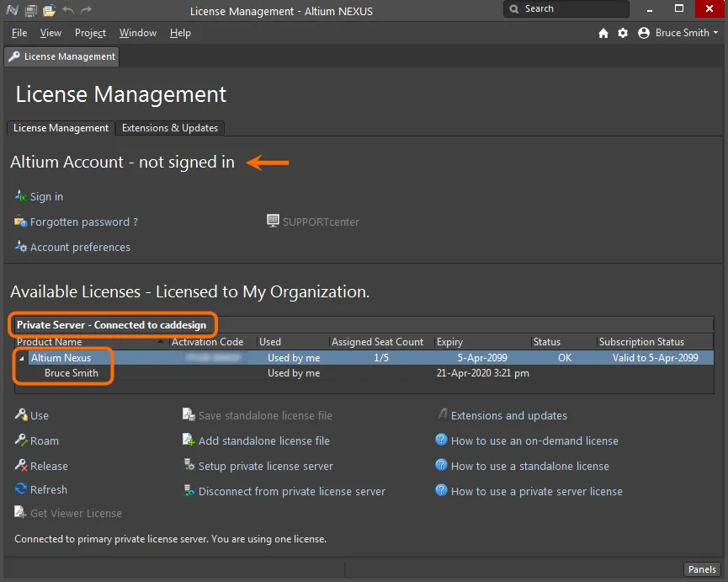Click the Extensions and updates icon
Screen dimensions: 728x582
pyautogui.click(x=443, y=414)
